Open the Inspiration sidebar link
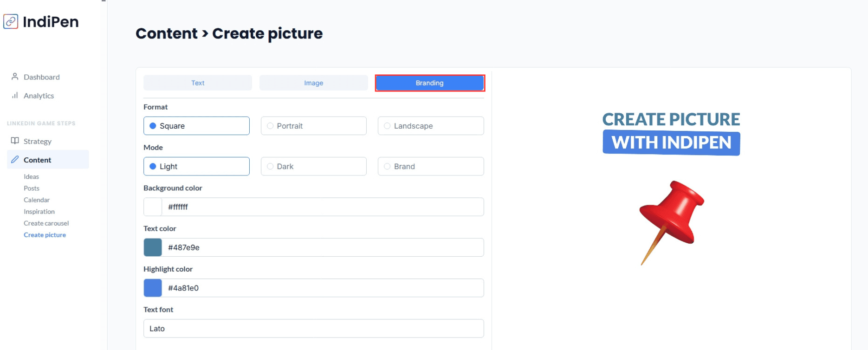The height and width of the screenshot is (350, 868). pyautogui.click(x=39, y=212)
